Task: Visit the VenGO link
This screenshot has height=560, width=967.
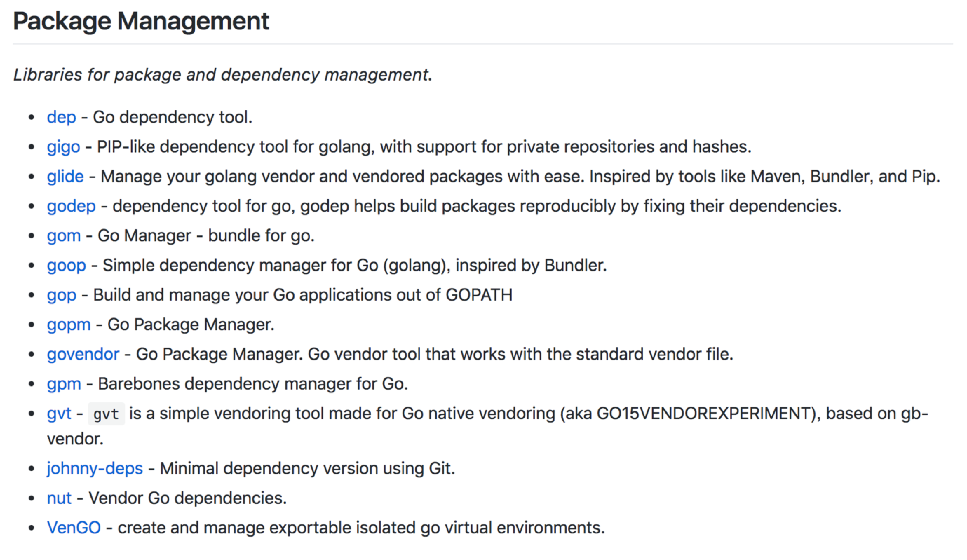Action: (74, 527)
